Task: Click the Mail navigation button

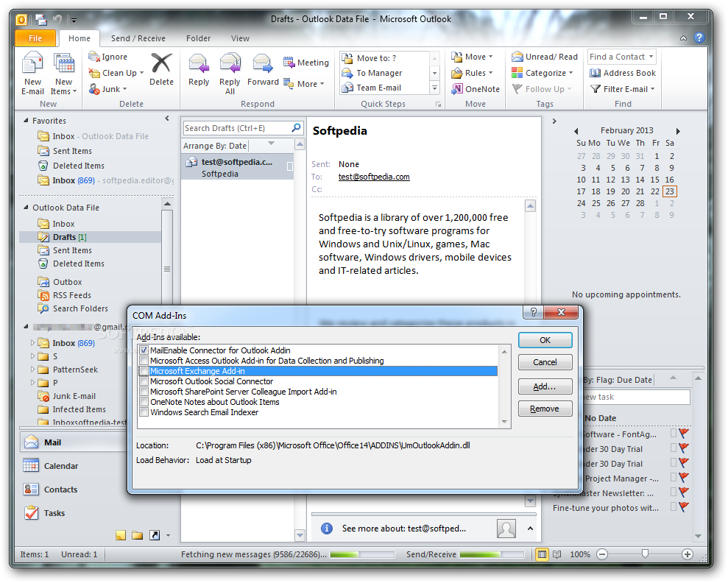Action: 74,442
